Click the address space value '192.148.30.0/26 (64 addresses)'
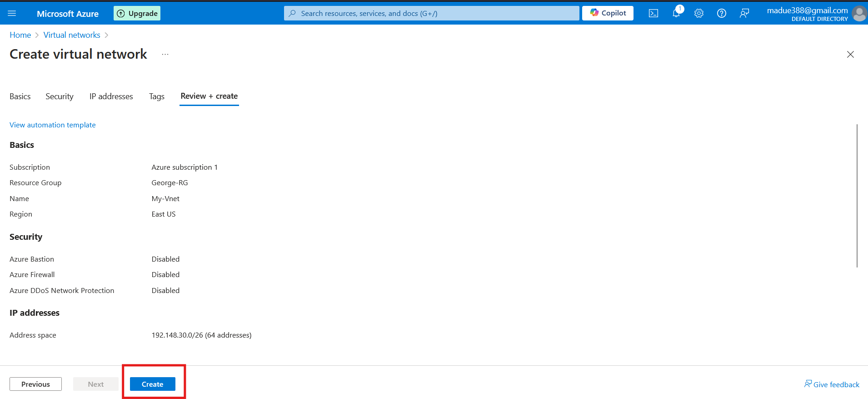Image resolution: width=868 pixels, height=399 pixels. click(x=202, y=335)
